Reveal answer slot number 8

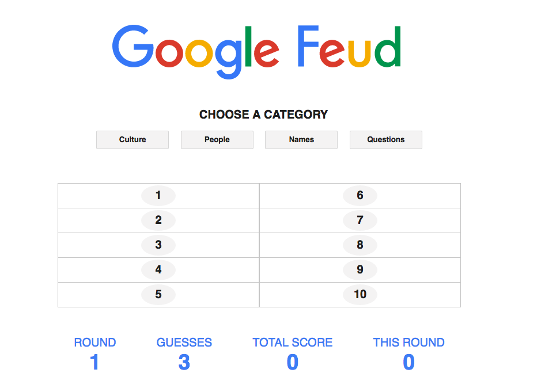360,245
